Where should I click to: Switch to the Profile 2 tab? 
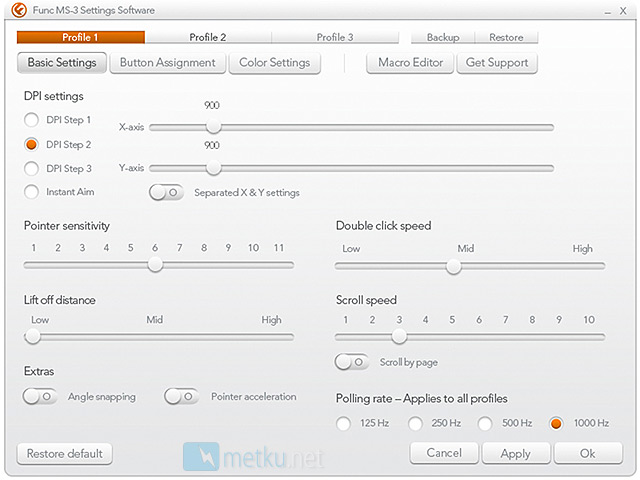pos(208,37)
